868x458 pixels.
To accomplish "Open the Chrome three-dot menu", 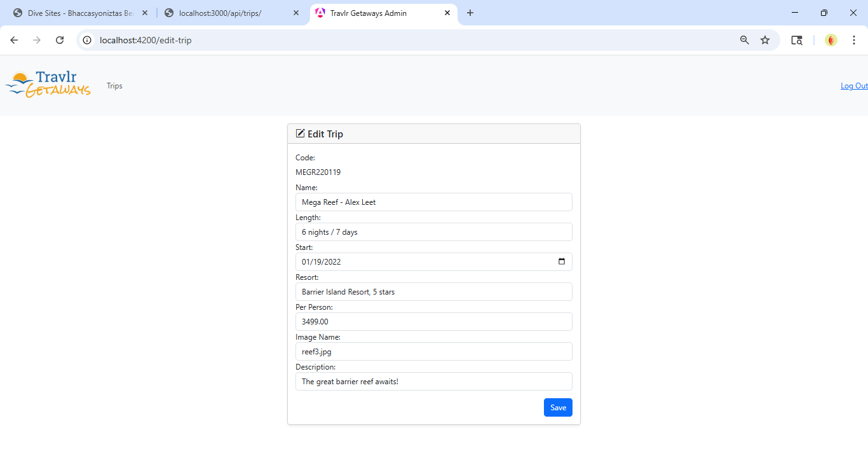I will (x=854, y=40).
